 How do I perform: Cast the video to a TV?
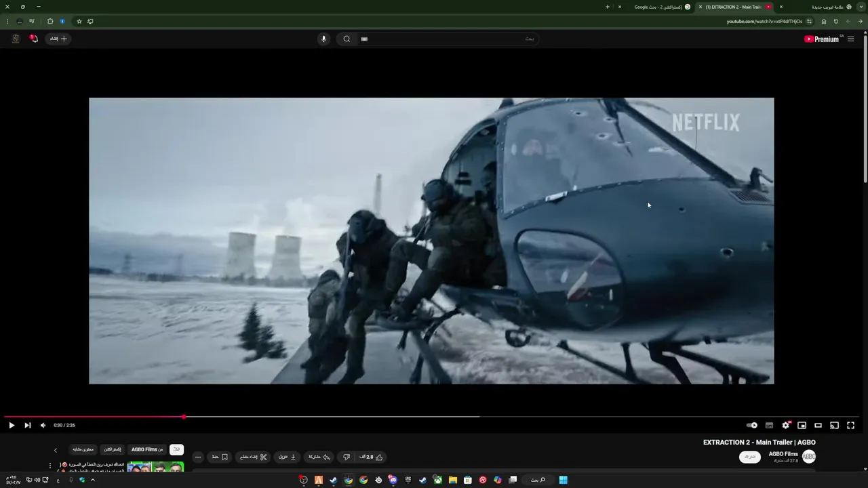(834, 426)
